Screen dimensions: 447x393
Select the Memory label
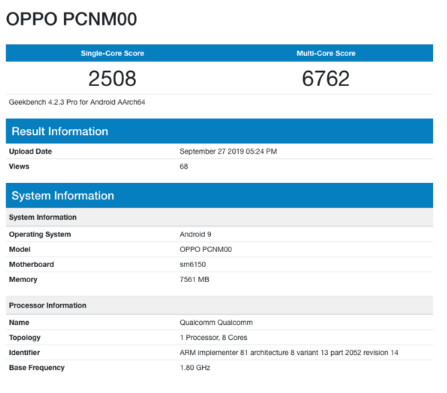pyautogui.click(x=23, y=280)
